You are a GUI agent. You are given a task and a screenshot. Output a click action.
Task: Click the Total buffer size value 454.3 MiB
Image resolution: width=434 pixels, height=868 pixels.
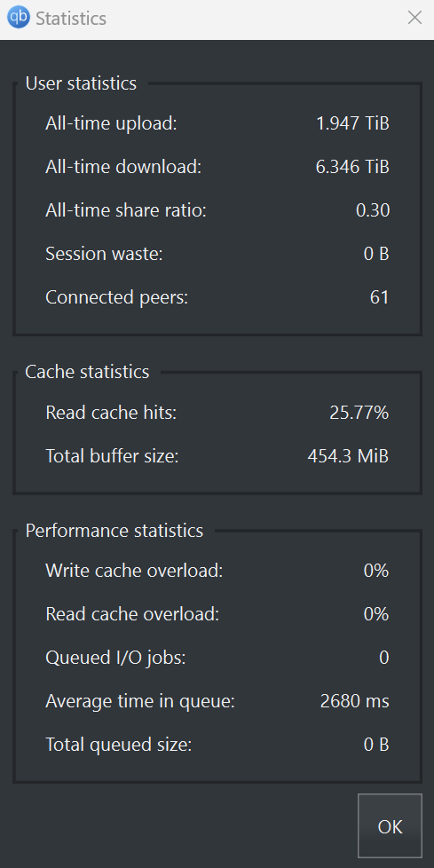tap(348, 457)
